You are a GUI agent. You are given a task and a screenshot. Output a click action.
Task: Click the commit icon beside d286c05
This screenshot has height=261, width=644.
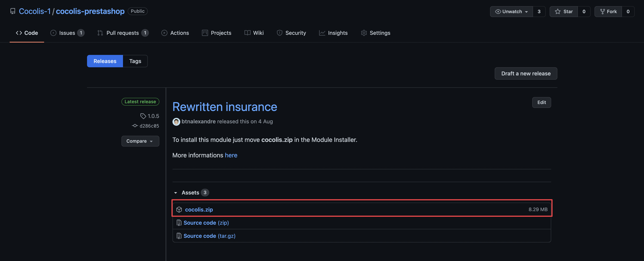tap(135, 126)
